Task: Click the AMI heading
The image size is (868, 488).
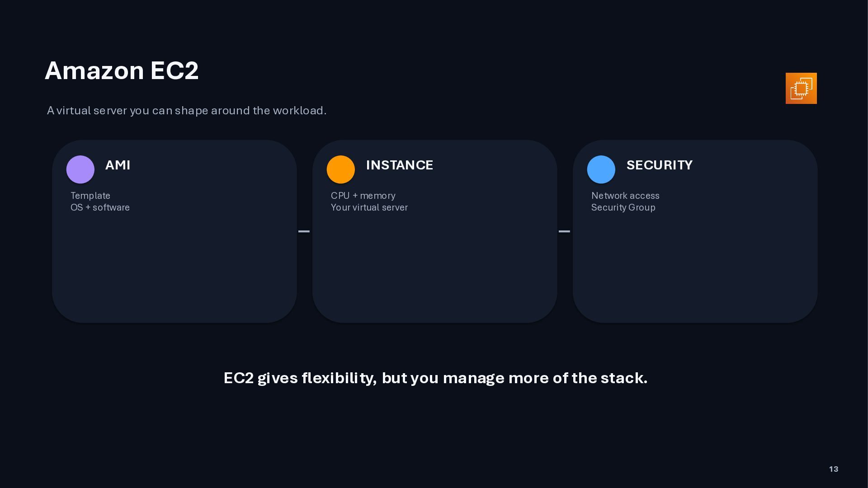Action: point(118,165)
